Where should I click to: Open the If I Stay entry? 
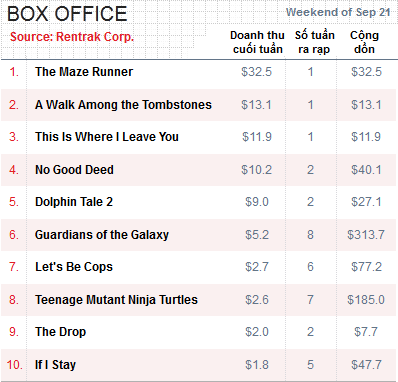click(x=55, y=365)
